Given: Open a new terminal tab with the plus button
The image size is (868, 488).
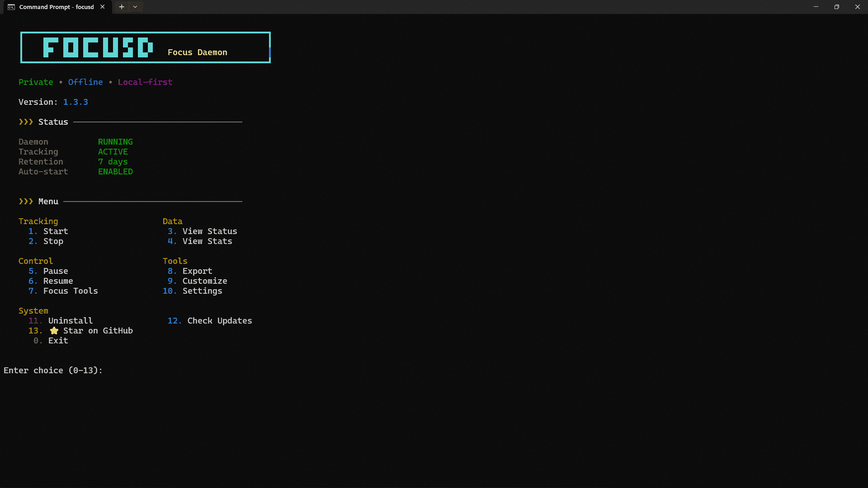Looking at the screenshot, I should click(122, 7).
